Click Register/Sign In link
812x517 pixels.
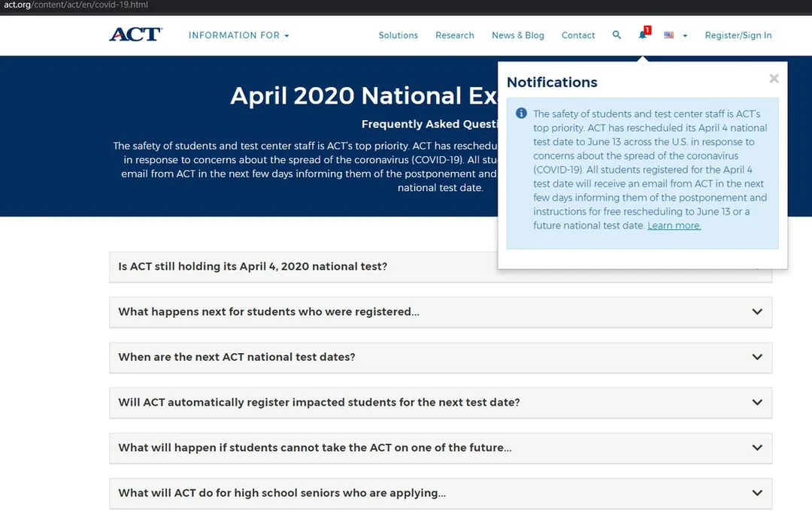click(x=738, y=35)
